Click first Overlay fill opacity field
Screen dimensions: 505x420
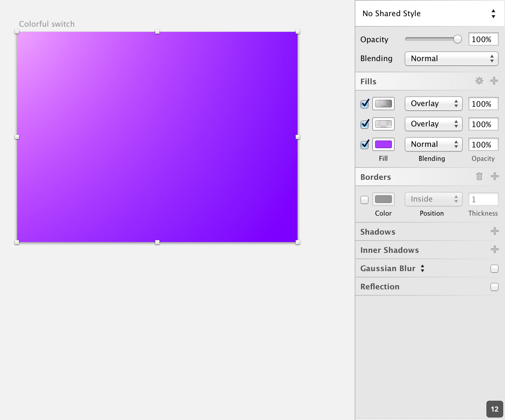coord(484,104)
